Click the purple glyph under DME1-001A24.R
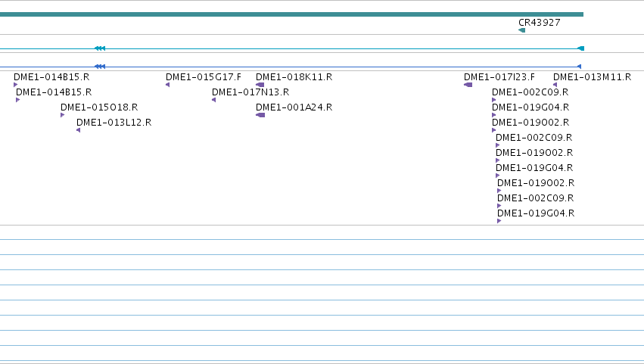 pyautogui.click(x=260, y=116)
